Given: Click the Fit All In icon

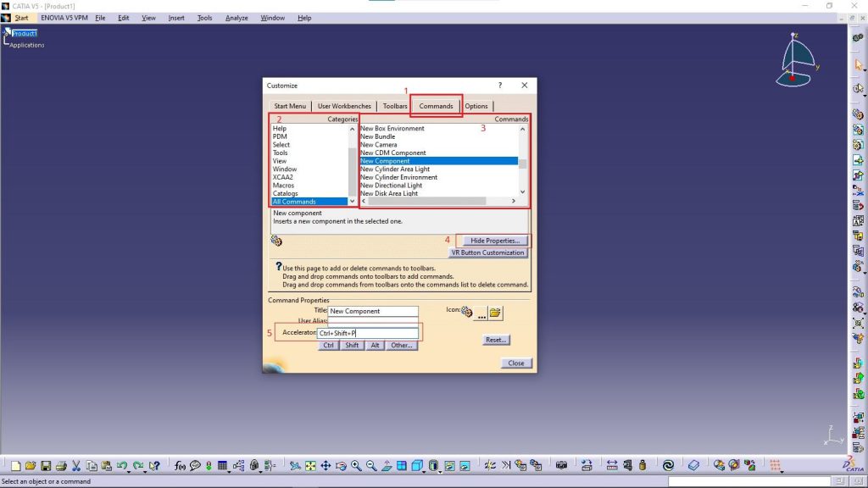Looking at the screenshot, I should pyautogui.click(x=310, y=466).
